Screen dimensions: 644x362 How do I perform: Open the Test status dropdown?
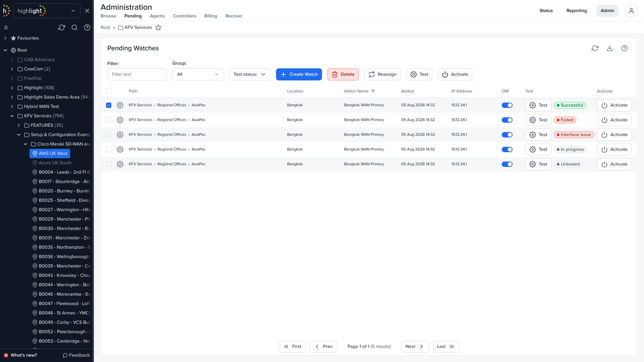point(250,74)
